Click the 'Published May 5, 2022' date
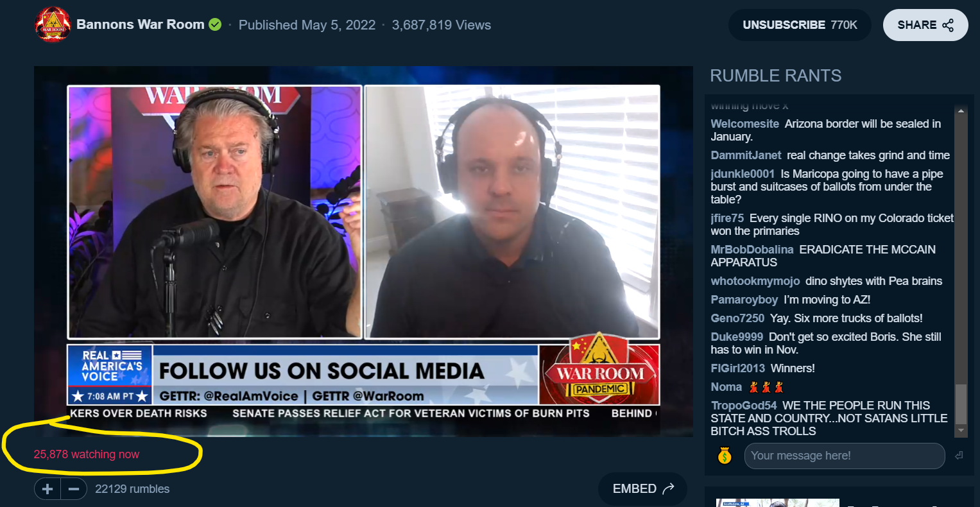The image size is (980, 507). pyautogui.click(x=307, y=25)
